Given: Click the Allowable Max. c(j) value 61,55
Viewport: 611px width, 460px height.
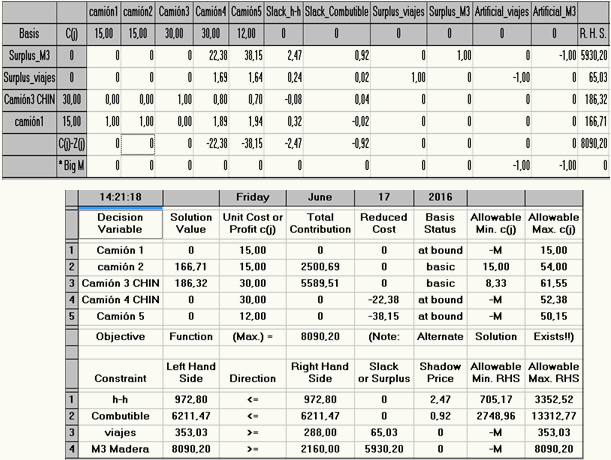Looking at the screenshot, I should click(554, 283).
